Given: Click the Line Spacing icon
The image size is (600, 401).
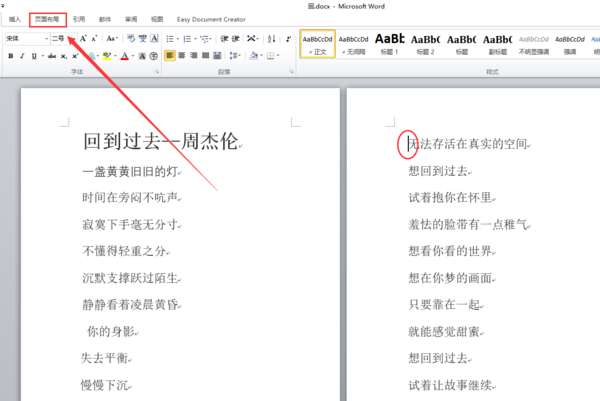Looking at the screenshot, I should pyautogui.click(x=233, y=56).
